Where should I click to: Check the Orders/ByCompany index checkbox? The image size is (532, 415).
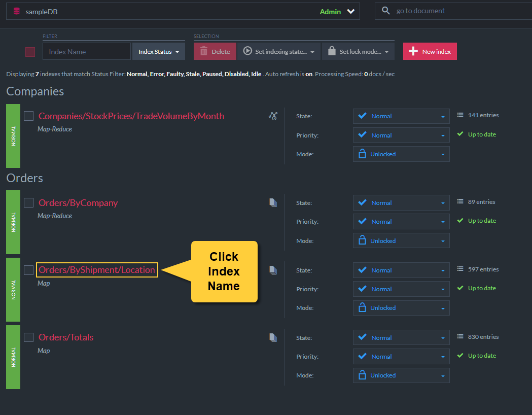[29, 203]
